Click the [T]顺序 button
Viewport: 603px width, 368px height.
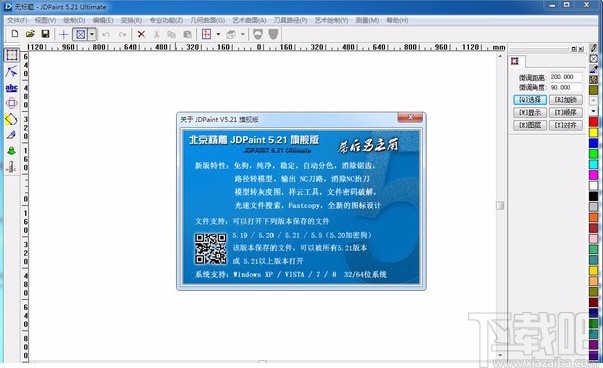(x=566, y=113)
